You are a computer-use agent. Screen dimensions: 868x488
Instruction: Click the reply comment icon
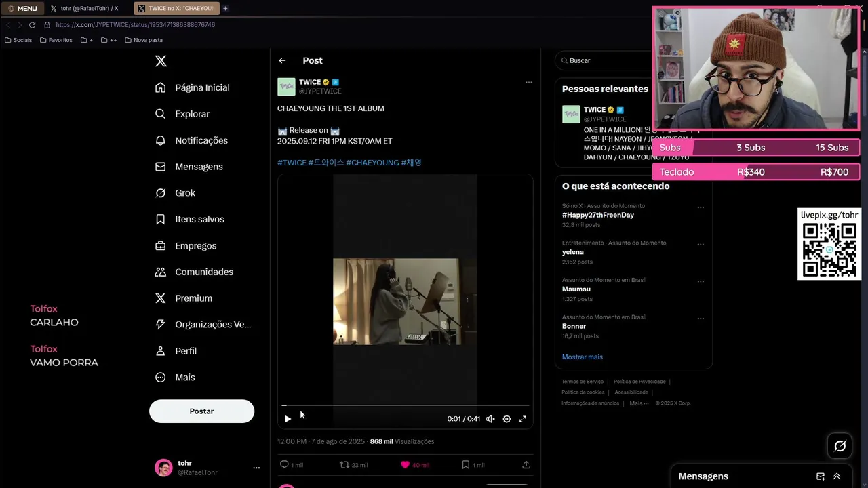coord(284,464)
